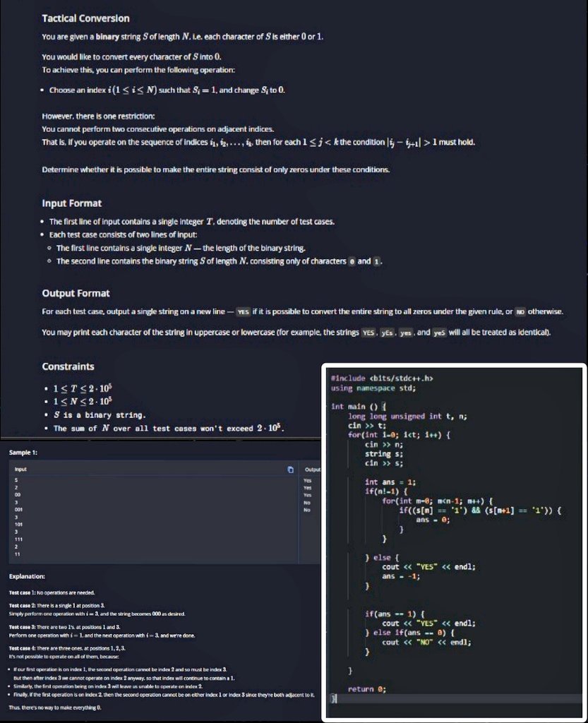This screenshot has height=723, width=588.
Task: Click the 'Input' column header
Action: coord(20,469)
